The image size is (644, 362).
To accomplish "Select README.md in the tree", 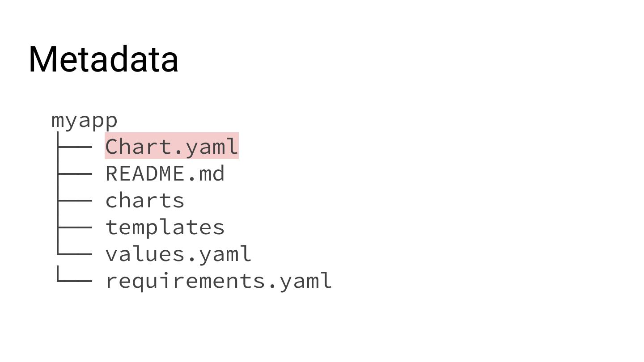I will click(x=165, y=173).
